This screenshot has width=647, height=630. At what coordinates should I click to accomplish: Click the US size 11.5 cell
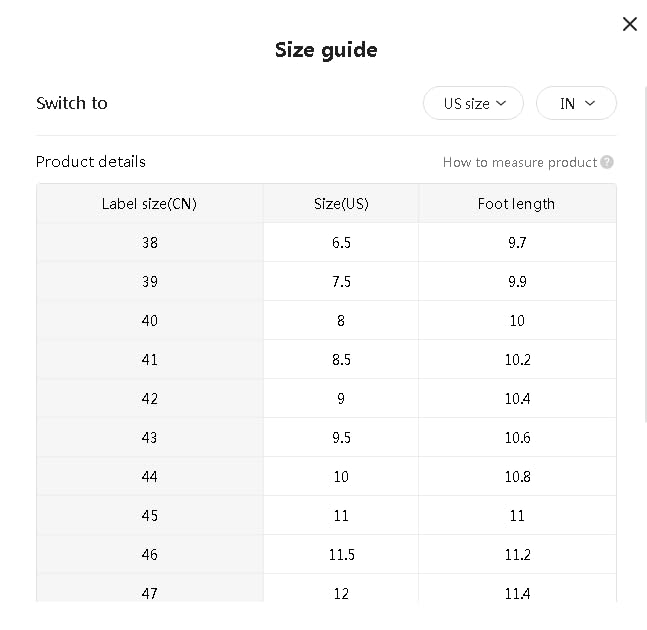coord(341,555)
